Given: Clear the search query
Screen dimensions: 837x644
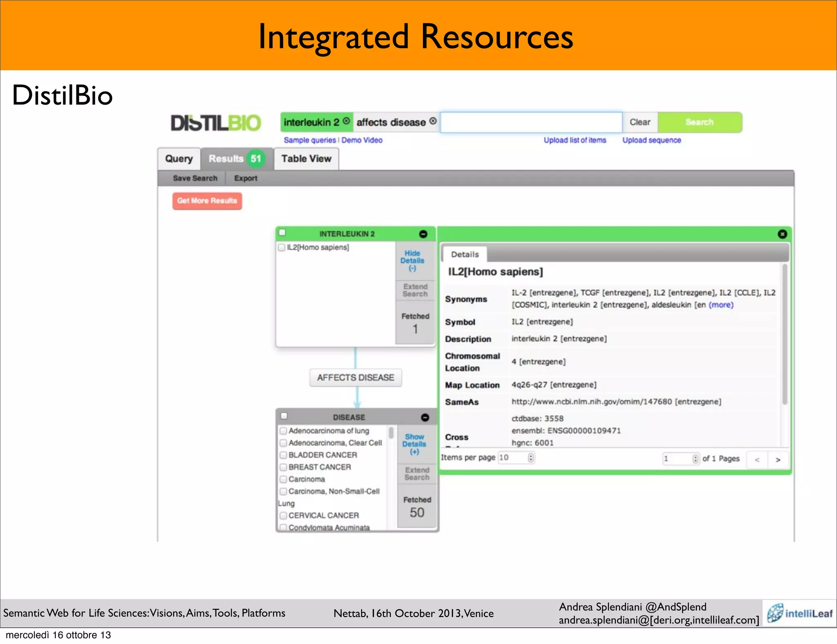Looking at the screenshot, I should click(640, 122).
